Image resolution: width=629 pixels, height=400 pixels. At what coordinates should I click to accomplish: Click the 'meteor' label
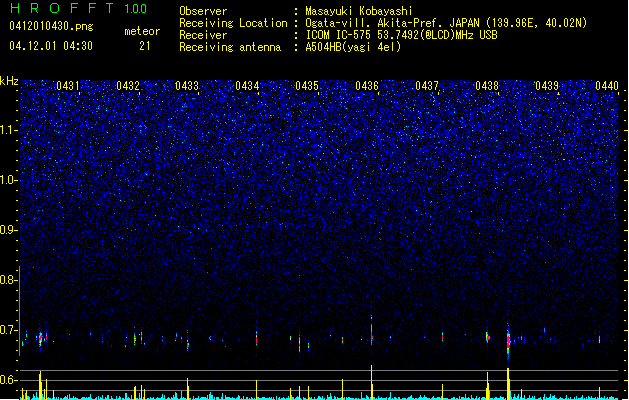[142, 31]
